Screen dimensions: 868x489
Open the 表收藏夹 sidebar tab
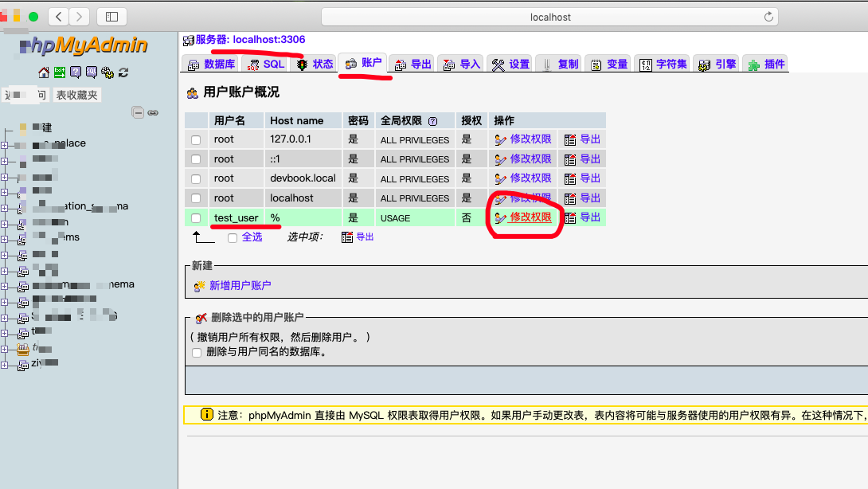click(x=77, y=96)
